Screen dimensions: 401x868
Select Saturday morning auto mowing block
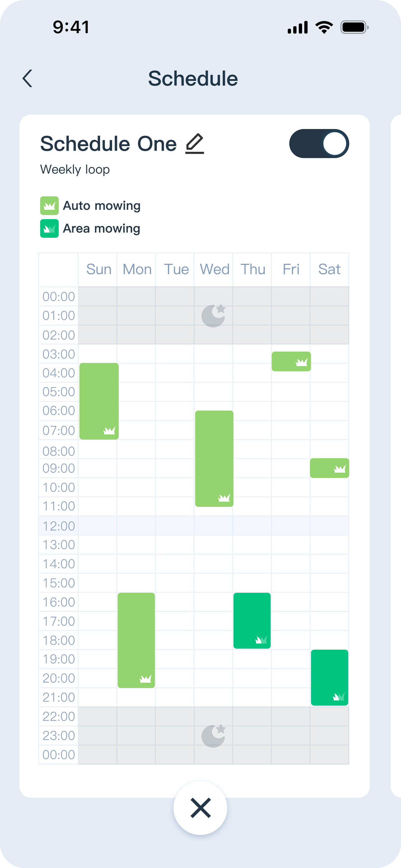pos(329,468)
